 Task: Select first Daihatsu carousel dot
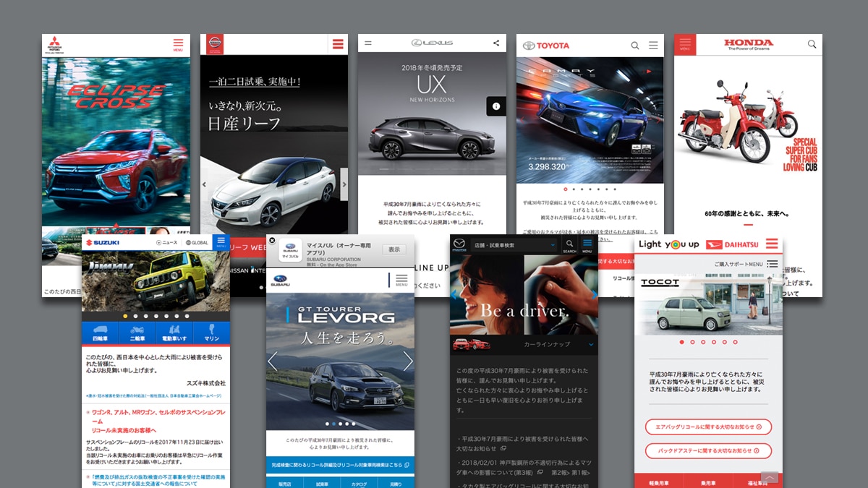[x=681, y=342]
